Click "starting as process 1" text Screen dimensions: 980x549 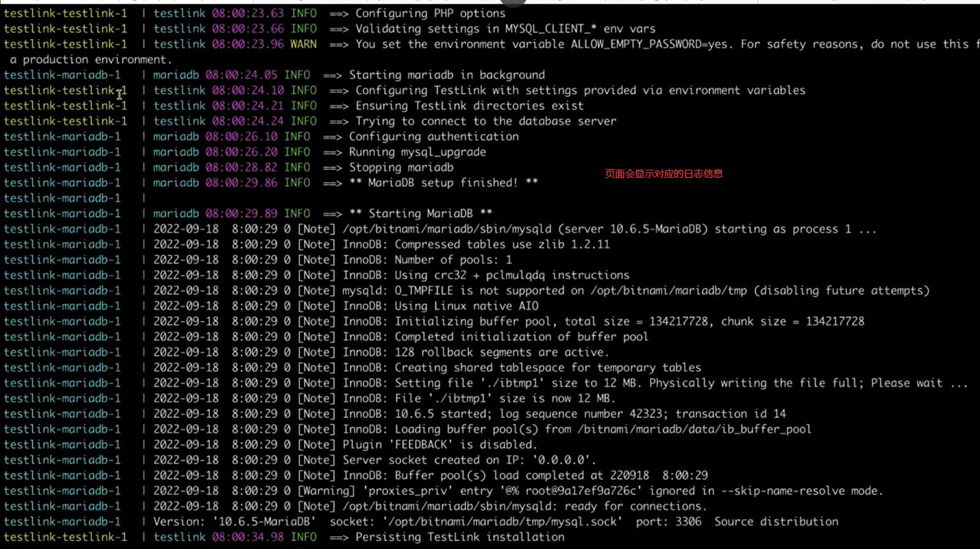coord(783,229)
